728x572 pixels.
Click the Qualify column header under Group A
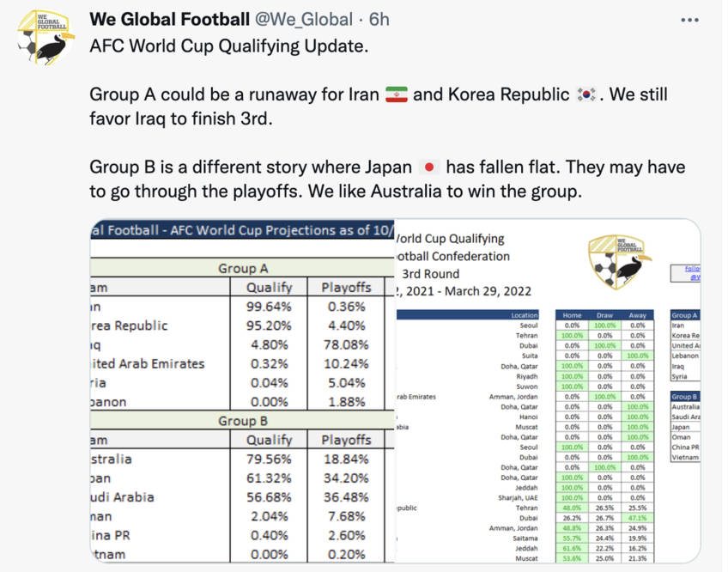[x=269, y=288]
